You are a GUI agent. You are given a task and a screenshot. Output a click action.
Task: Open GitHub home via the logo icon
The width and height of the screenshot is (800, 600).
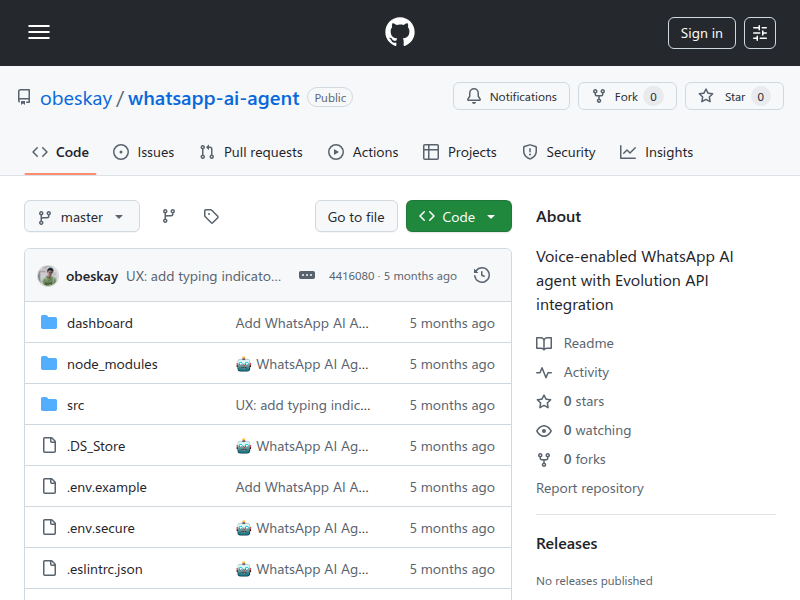pyautogui.click(x=400, y=31)
